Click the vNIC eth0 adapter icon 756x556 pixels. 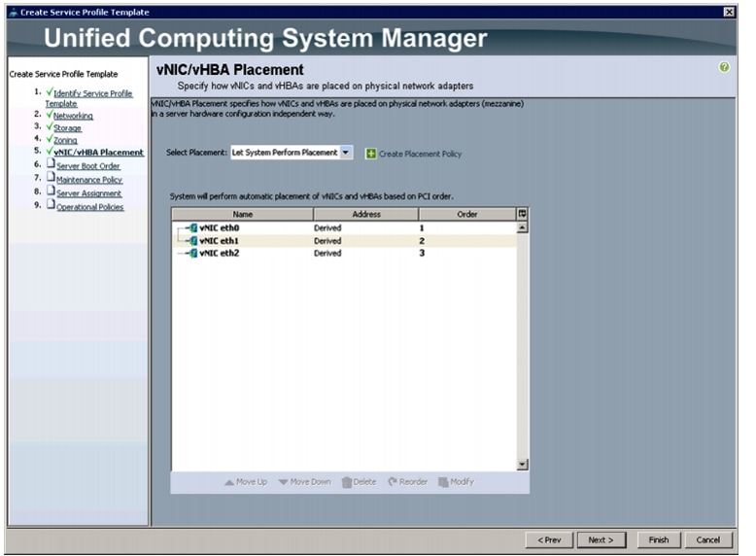pyautogui.click(x=192, y=227)
